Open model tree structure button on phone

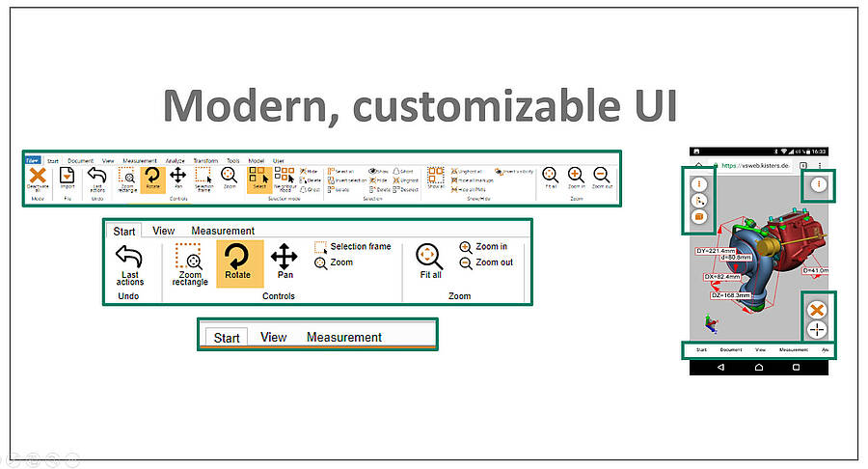(x=699, y=201)
